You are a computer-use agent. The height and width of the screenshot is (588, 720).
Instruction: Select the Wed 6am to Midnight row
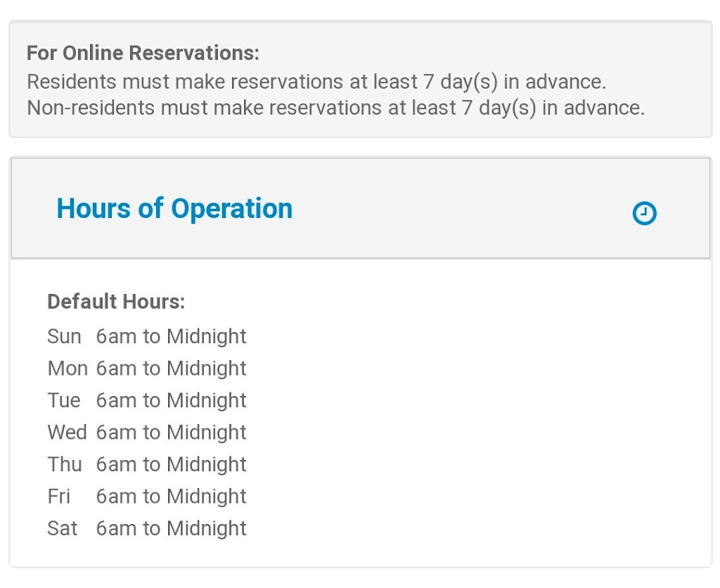tap(147, 433)
